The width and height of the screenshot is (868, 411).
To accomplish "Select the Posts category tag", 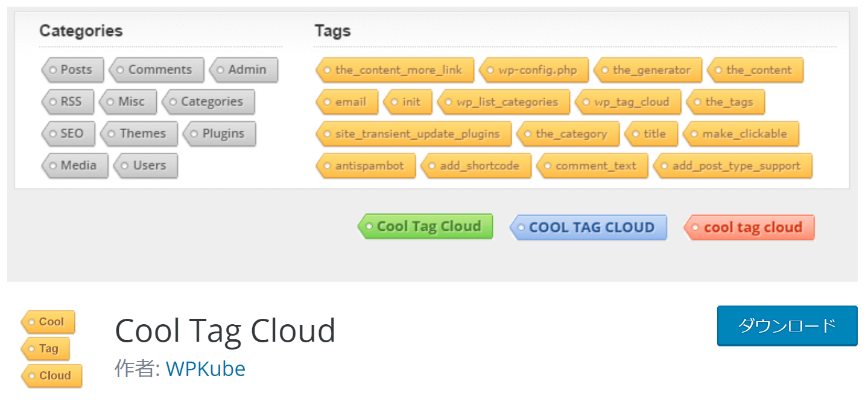I will 73,70.
